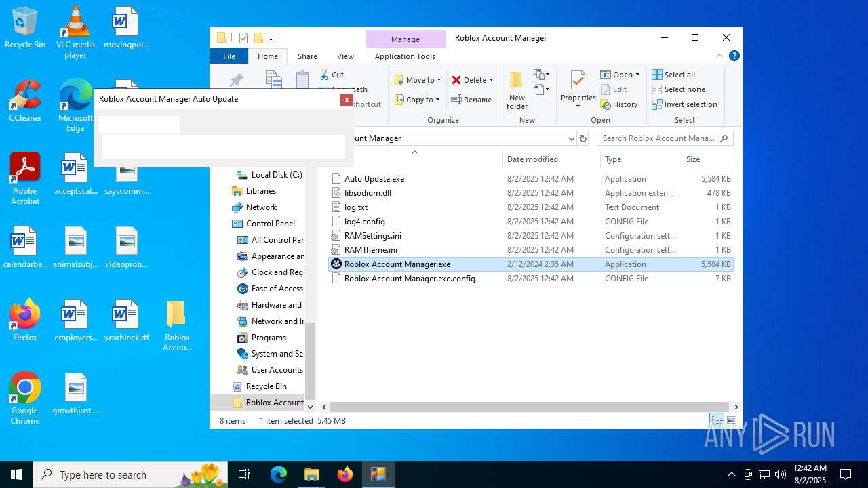Switch to the Home ribbon tab
The image size is (868, 488).
268,56
